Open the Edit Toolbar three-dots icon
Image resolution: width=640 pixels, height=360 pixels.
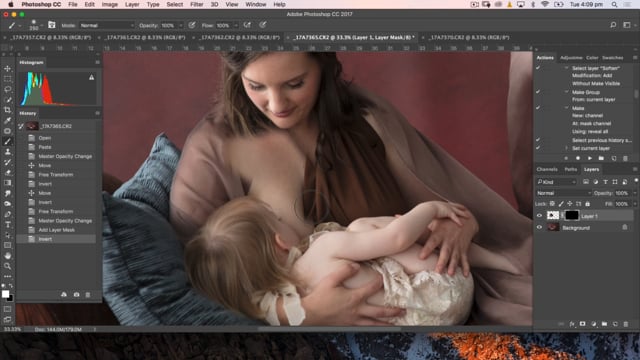point(7,276)
